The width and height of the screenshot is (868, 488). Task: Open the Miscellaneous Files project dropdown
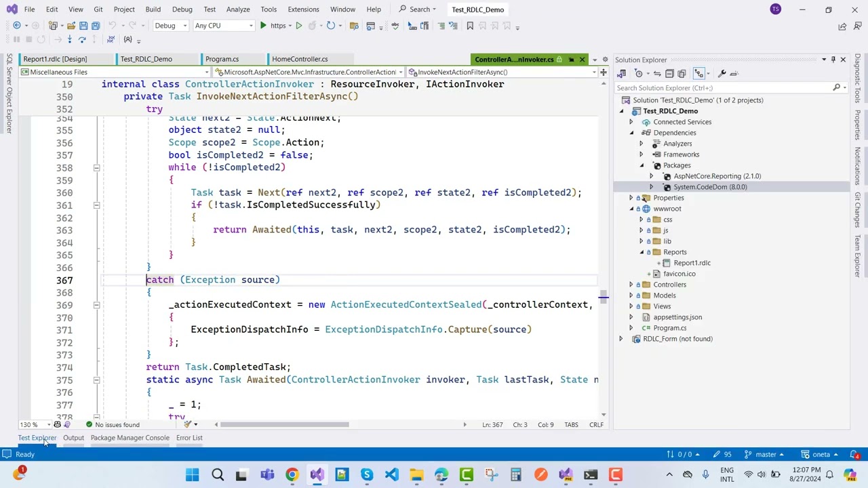114,72
